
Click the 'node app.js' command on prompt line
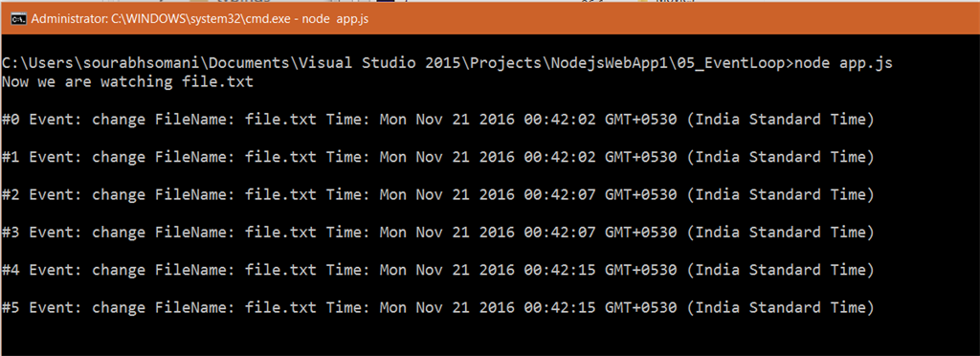[843, 63]
